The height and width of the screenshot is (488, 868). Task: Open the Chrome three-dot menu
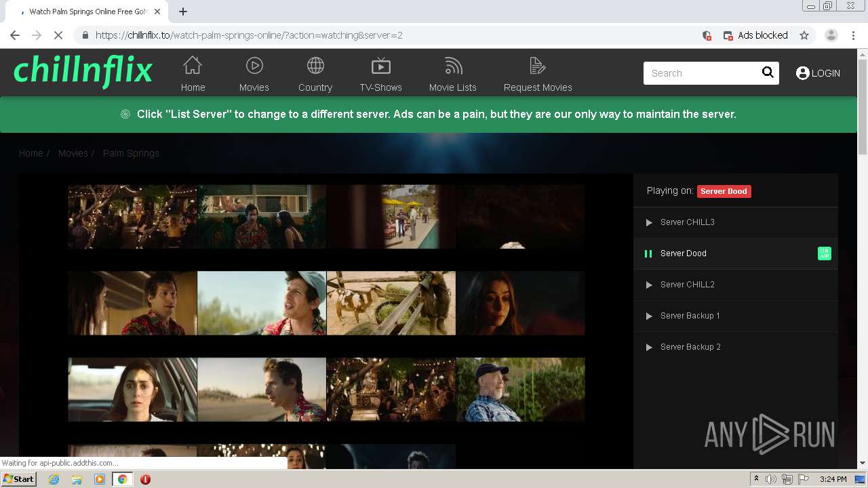(854, 35)
